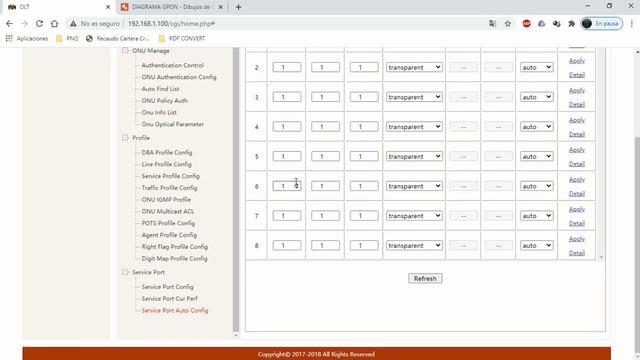
Task: Open Recaudo Cartera bookmark
Action: [118, 38]
